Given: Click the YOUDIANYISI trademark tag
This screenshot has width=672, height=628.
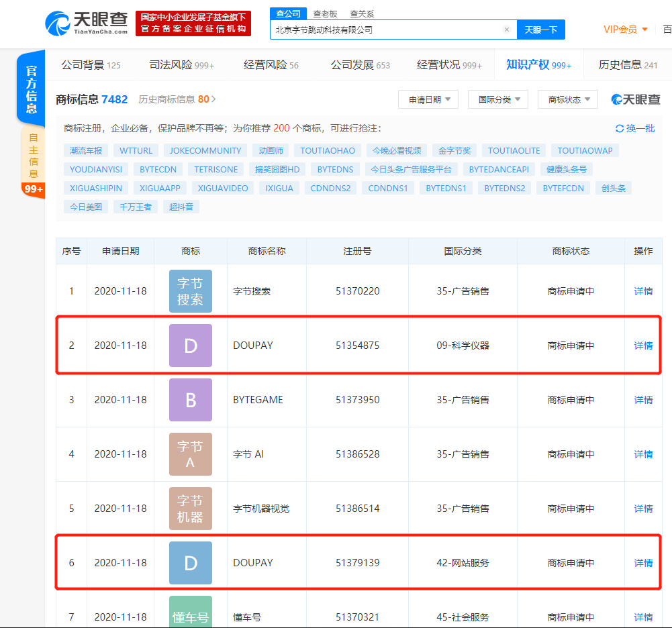Looking at the screenshot, I should tap(96, 170).
